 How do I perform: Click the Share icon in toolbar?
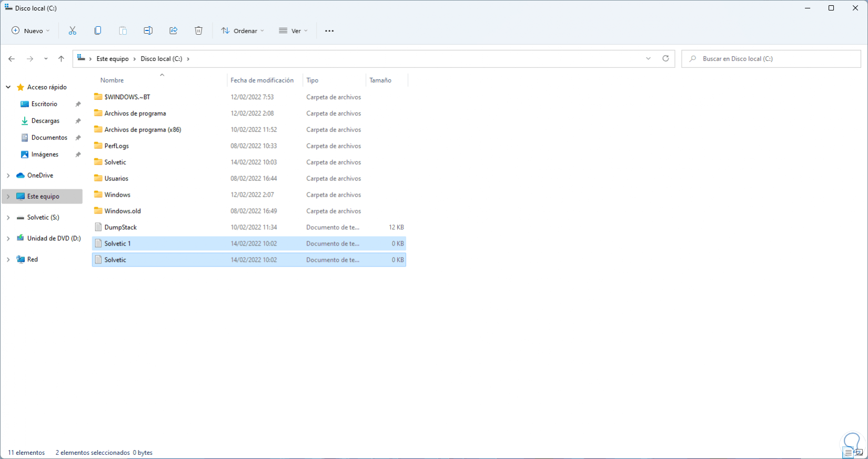tap(173, 30)
